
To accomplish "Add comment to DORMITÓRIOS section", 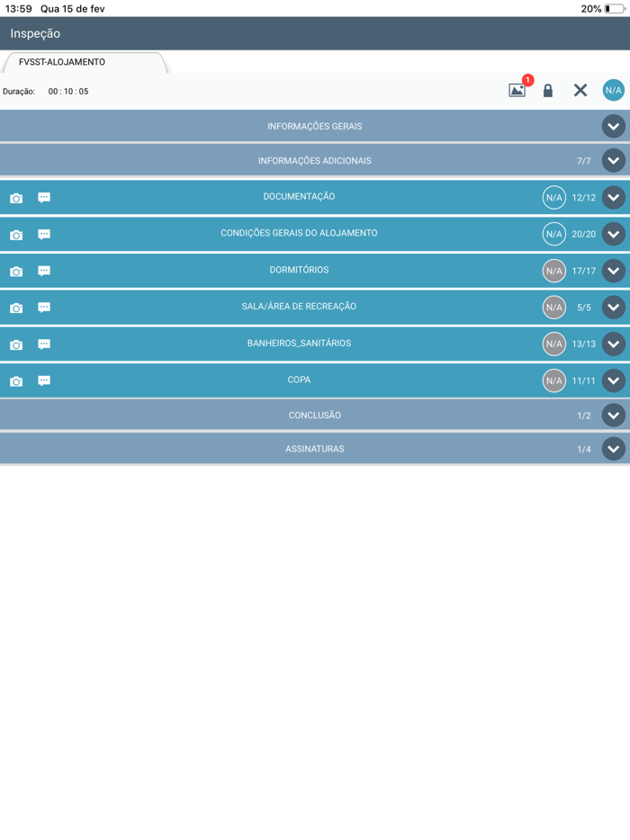I will click(44, 271).
